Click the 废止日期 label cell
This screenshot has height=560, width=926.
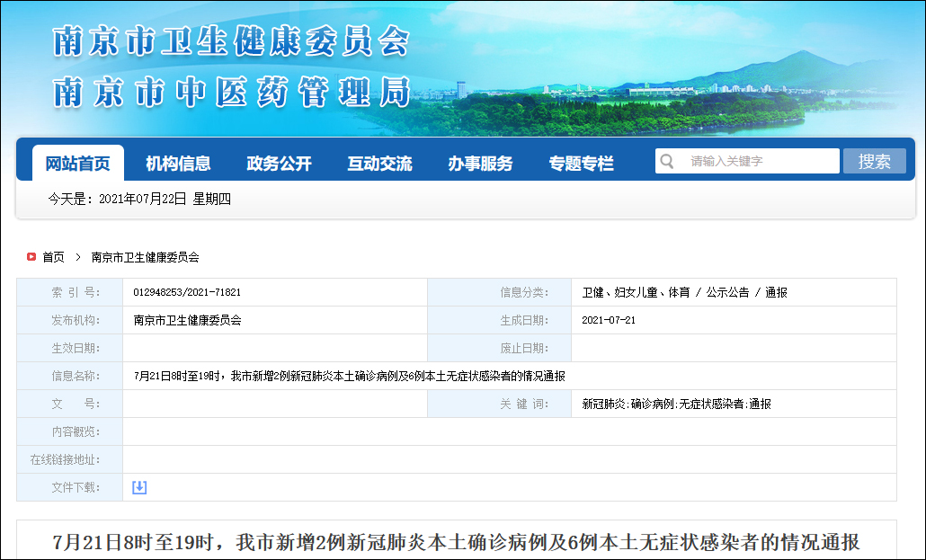[500, 348]
